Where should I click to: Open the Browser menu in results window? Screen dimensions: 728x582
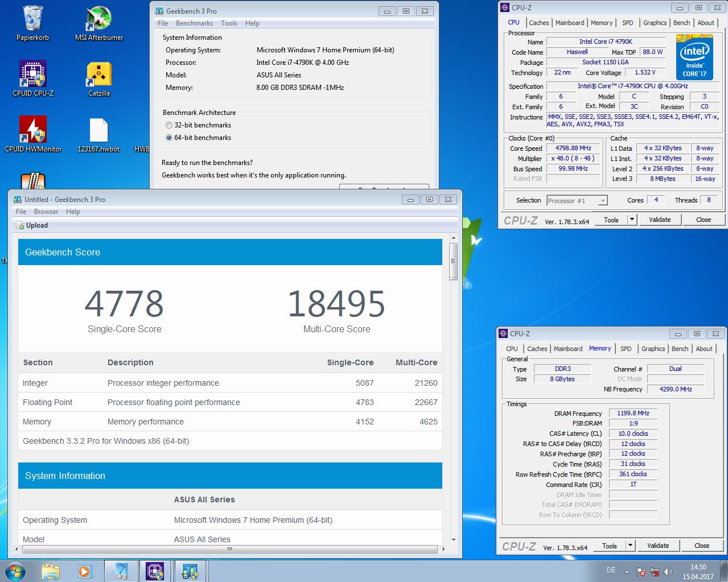pyautogui.click(x=46, y=212)
